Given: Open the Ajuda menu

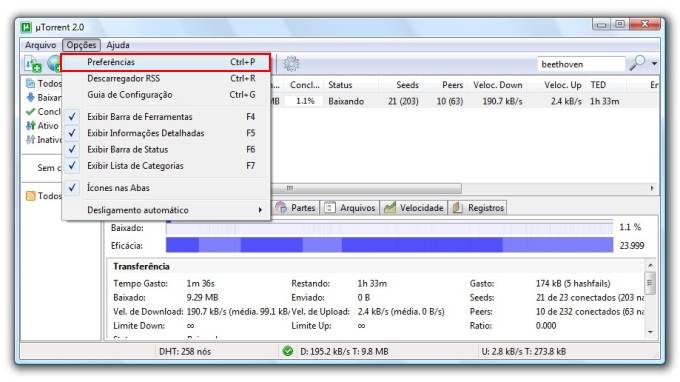Looking at the screenshot, I should pos(118,45).
